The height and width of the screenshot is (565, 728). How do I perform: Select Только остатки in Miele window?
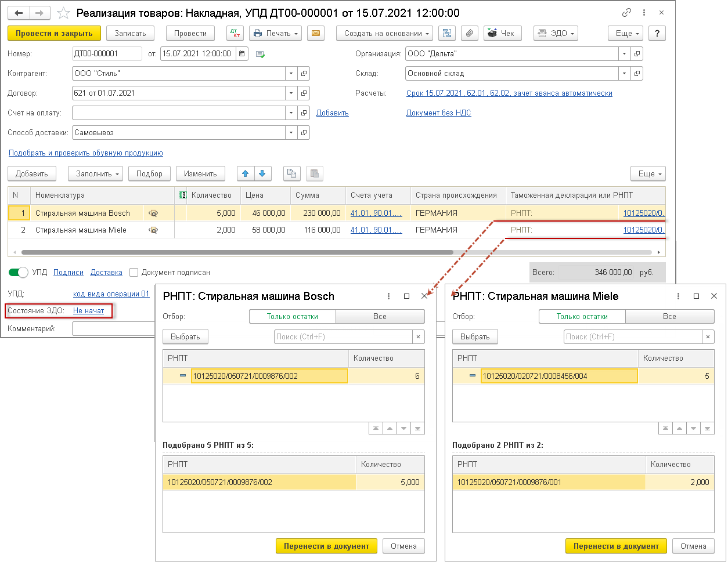(582, 317)
